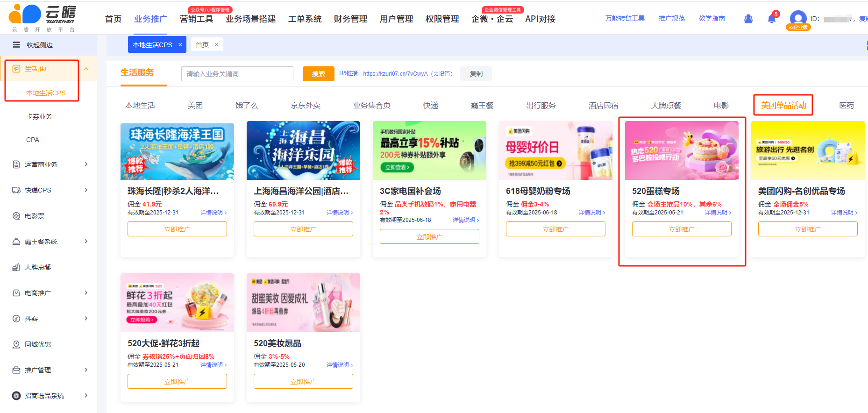This screenshot has height=413, width=868.
Task: Click the 鲜花3折起 banner image
Action: (177, 303)
